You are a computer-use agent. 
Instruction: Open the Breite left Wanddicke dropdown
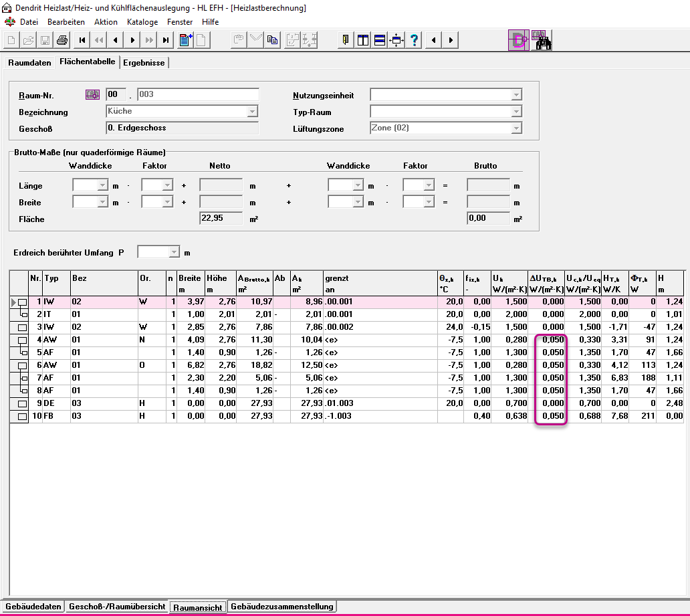pos(102,202)
